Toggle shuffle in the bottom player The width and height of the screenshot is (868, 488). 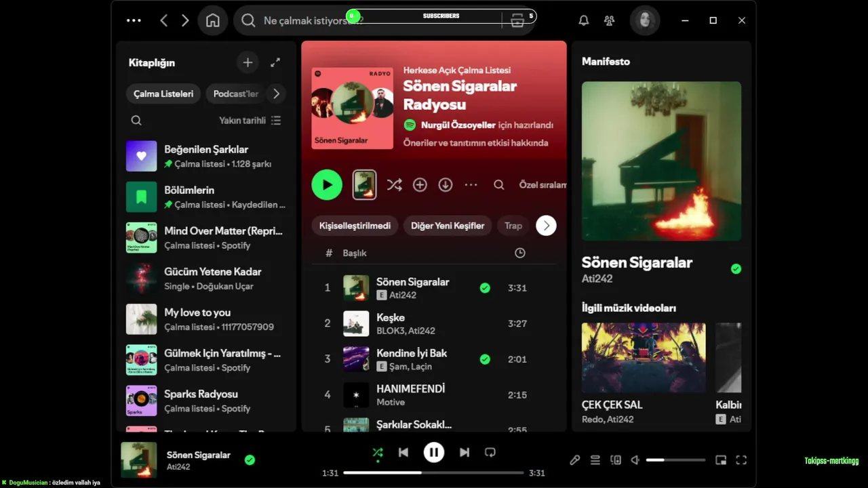point(378,452)
